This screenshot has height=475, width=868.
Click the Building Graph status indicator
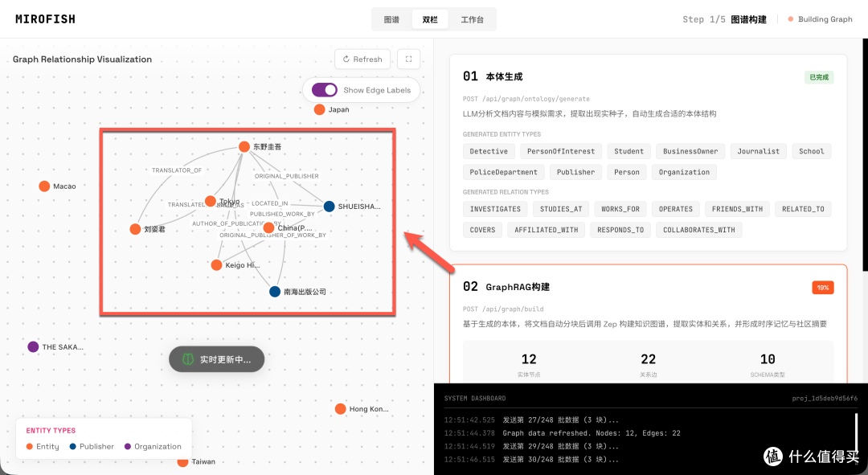[x=821, y=19]
